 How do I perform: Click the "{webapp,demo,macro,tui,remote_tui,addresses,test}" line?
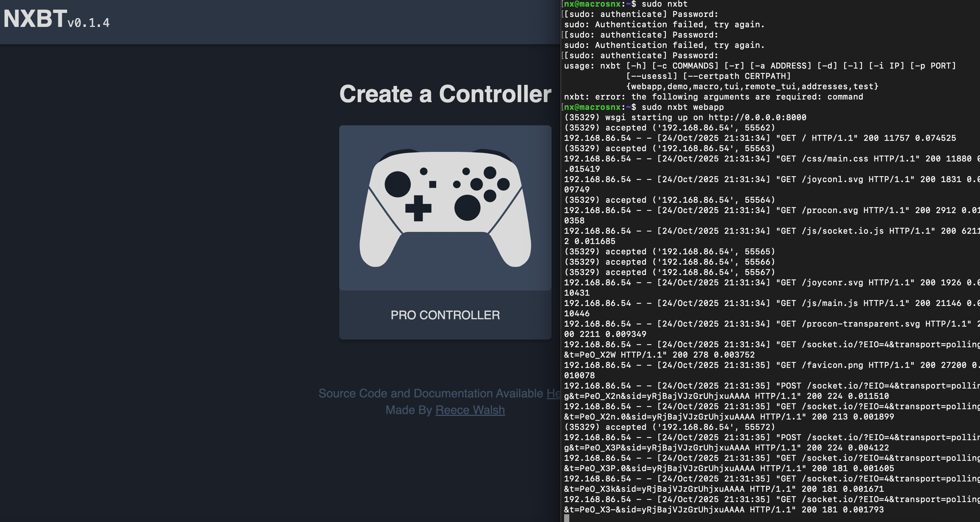coord(752,86)
